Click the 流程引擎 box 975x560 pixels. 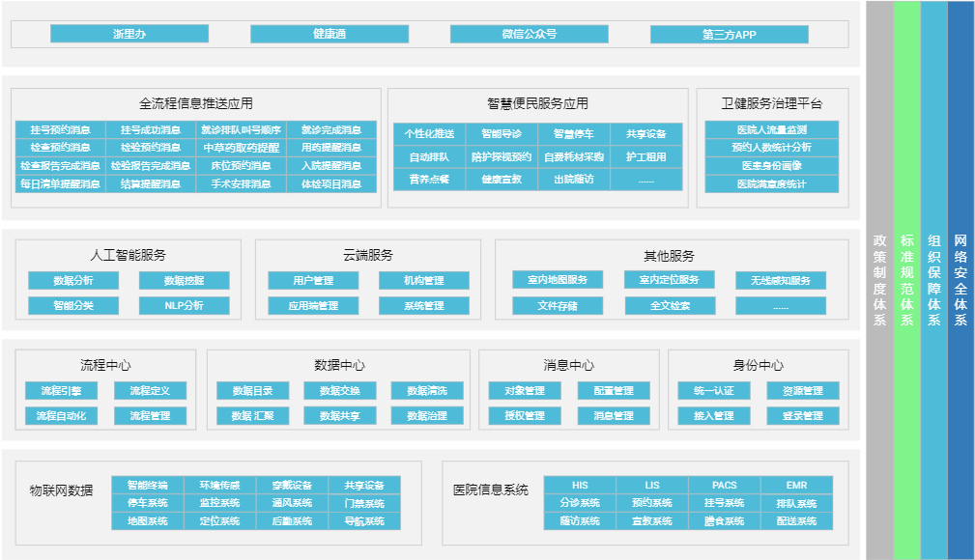61,391
